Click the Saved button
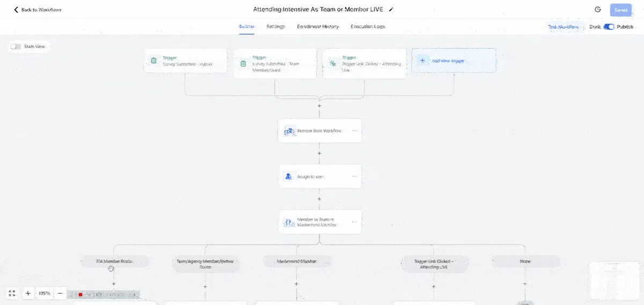The height and width of the screenshot is (305, 644). tap(621, 10)
